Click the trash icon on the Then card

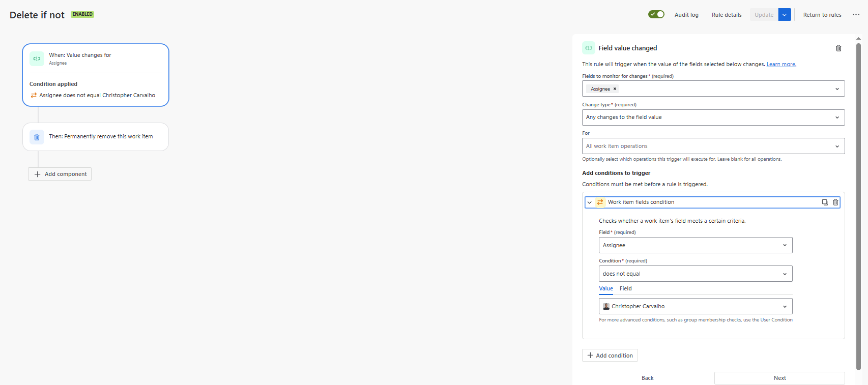pos(37,137)
